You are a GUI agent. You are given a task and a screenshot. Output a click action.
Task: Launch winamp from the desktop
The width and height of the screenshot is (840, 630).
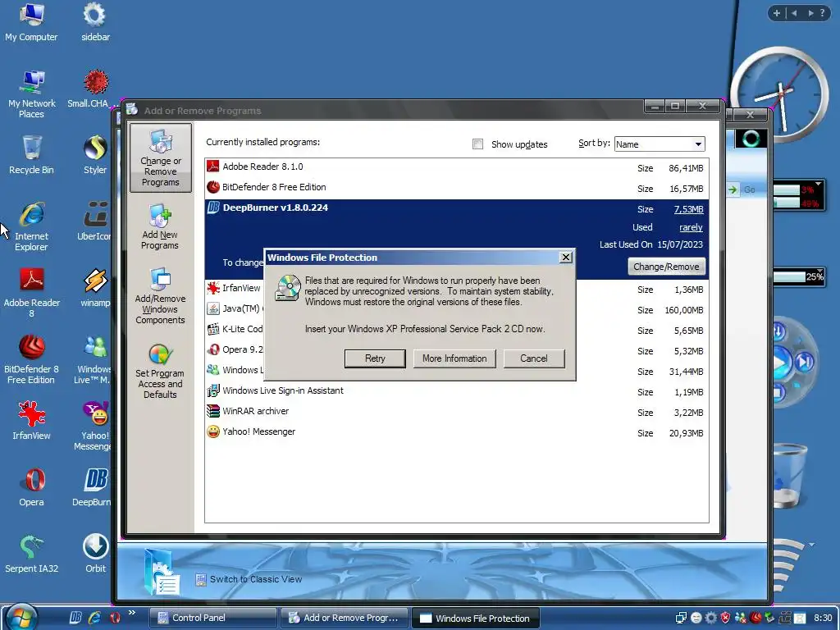pos(95,288)
